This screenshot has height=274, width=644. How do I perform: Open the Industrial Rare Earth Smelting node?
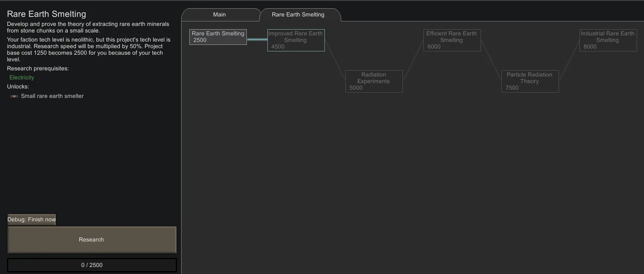coord(608,40)
